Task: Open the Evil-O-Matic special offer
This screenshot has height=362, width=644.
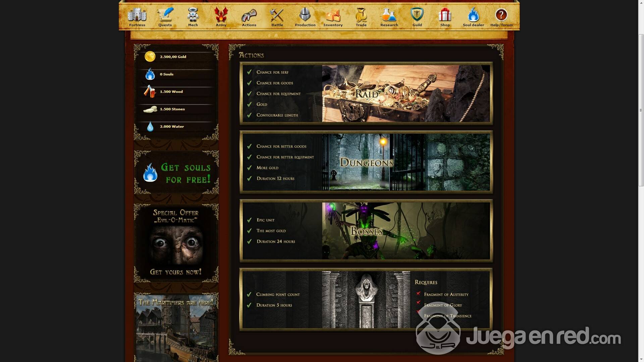Action: pos(176,243)
